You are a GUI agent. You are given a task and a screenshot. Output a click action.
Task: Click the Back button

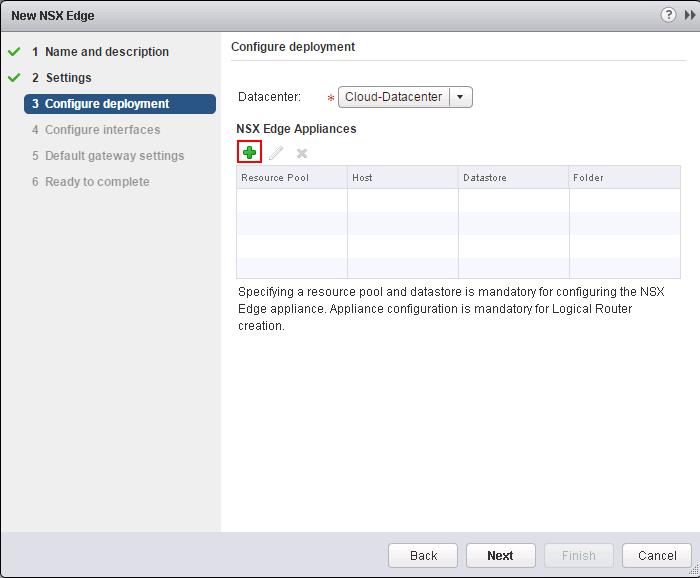[x=423, y=555]
